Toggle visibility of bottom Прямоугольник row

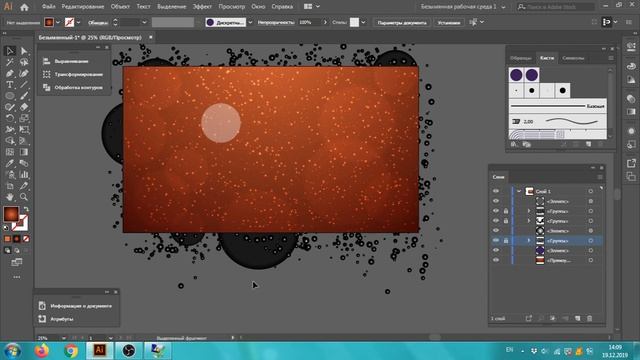click(x=496, y=260)
